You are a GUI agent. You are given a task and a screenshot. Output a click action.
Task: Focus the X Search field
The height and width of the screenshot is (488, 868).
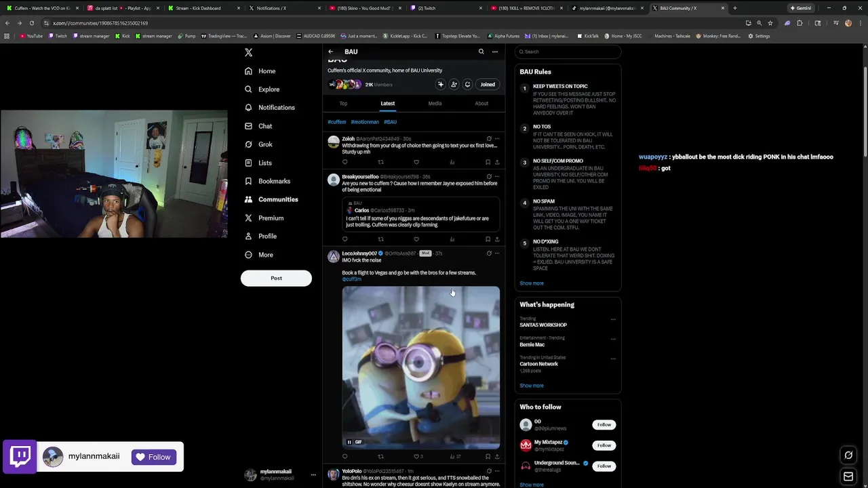click(568, 52)
